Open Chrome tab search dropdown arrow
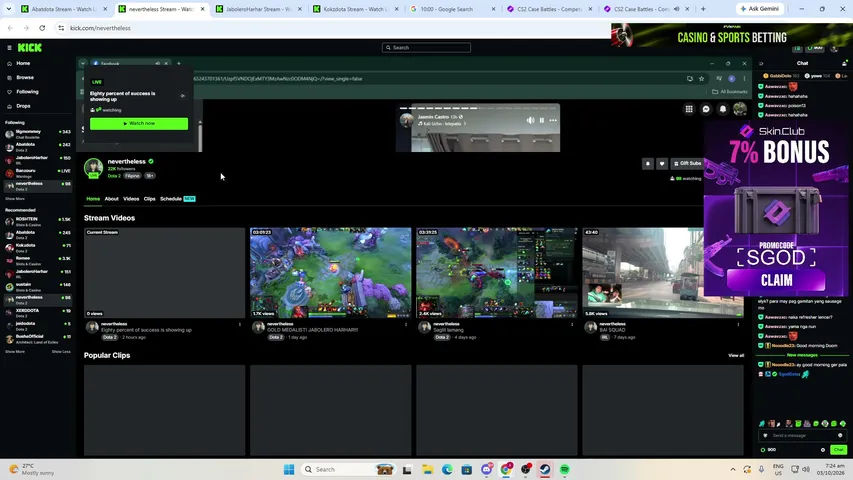853x480 pixels. (9, 9)
